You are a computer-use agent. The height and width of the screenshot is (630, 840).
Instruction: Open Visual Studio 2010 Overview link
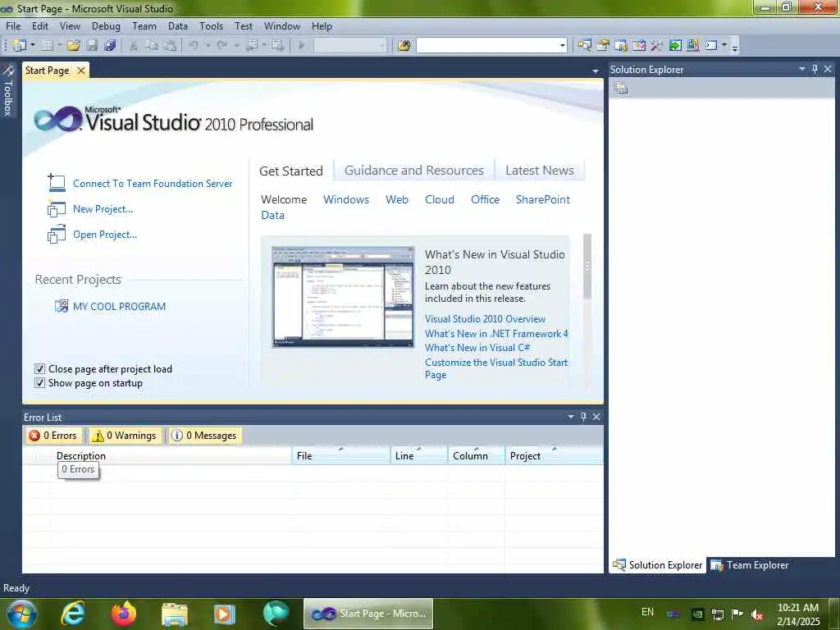[x=485, y=319]
